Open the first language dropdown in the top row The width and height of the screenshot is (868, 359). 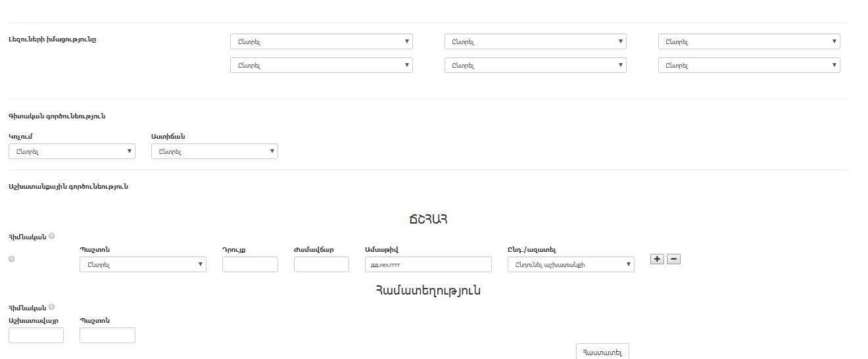[x=321, y=41]
